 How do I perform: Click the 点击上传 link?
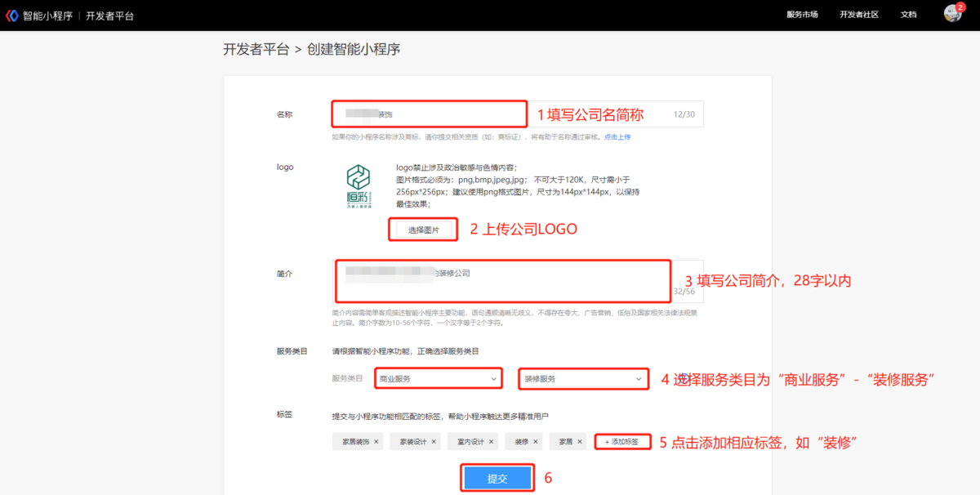click(617, 137)
